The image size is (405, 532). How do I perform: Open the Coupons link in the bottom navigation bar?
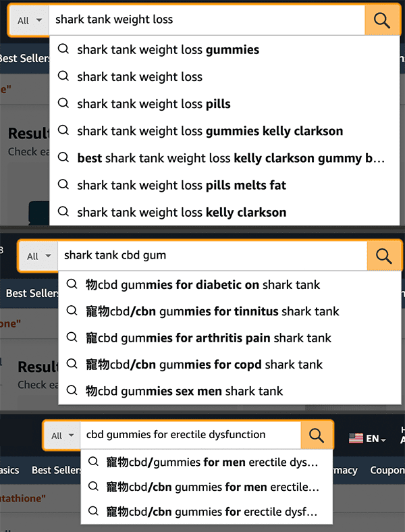(x=387, y=470)
